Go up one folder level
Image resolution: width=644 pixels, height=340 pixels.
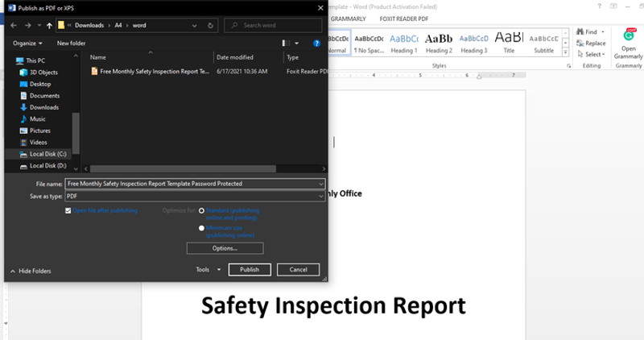(x=49, y=26)
